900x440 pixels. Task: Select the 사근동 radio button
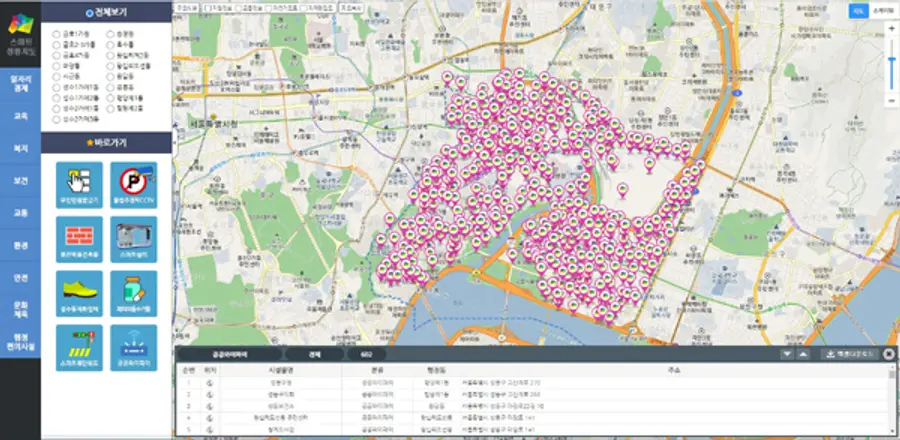(x=56, y=77)
